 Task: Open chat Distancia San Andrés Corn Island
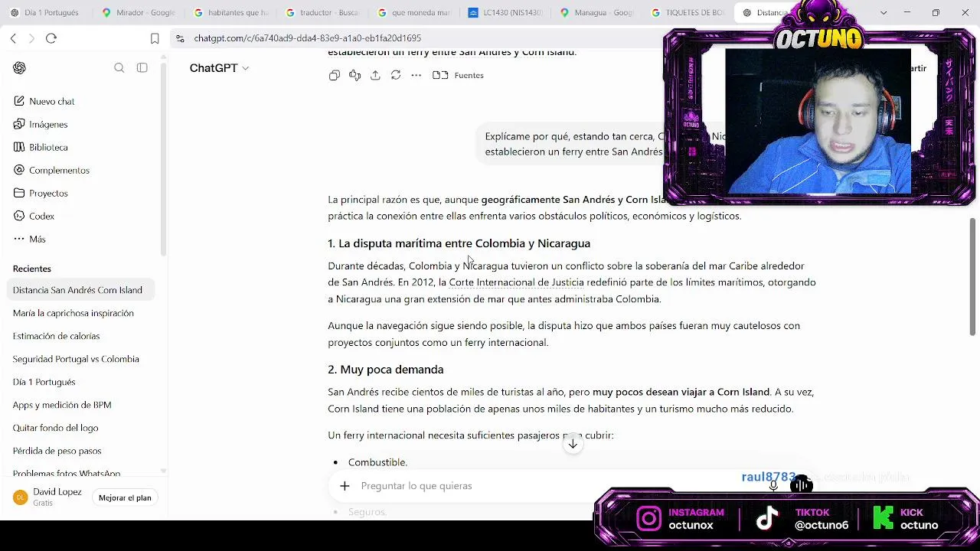[x=80, y=290]
